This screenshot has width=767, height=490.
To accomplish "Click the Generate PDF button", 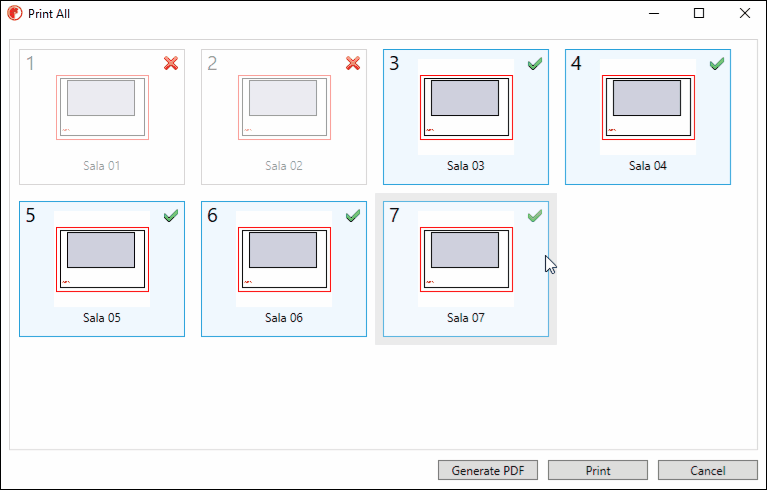I will pyautogui.click(x=488, y=470).
